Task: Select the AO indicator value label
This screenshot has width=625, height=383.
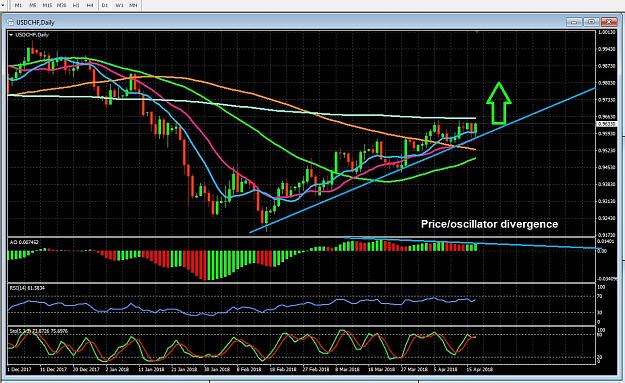Action: click(x=24, y=242)
